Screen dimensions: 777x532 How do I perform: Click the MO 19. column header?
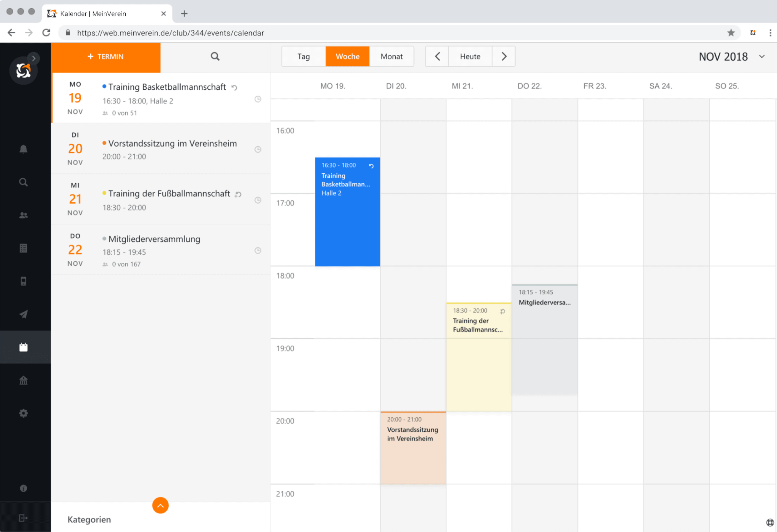tap(333, 86)
